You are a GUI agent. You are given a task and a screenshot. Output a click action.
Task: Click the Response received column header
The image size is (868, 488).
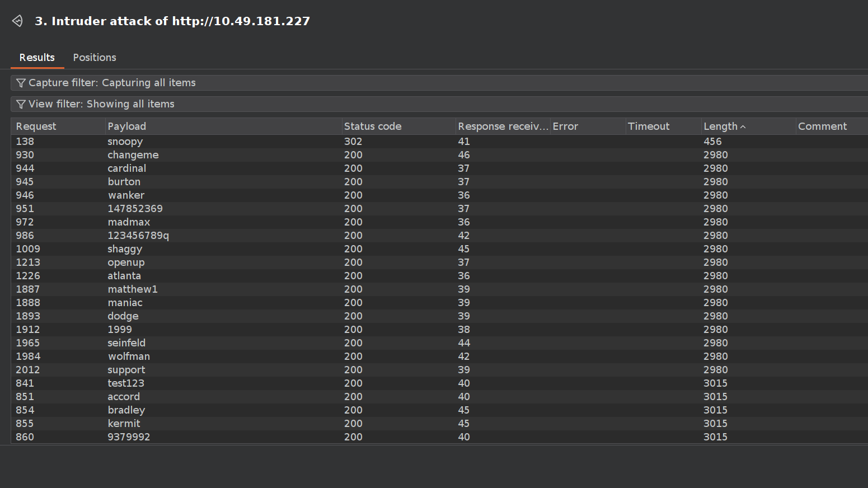click(x=503, y=126)
